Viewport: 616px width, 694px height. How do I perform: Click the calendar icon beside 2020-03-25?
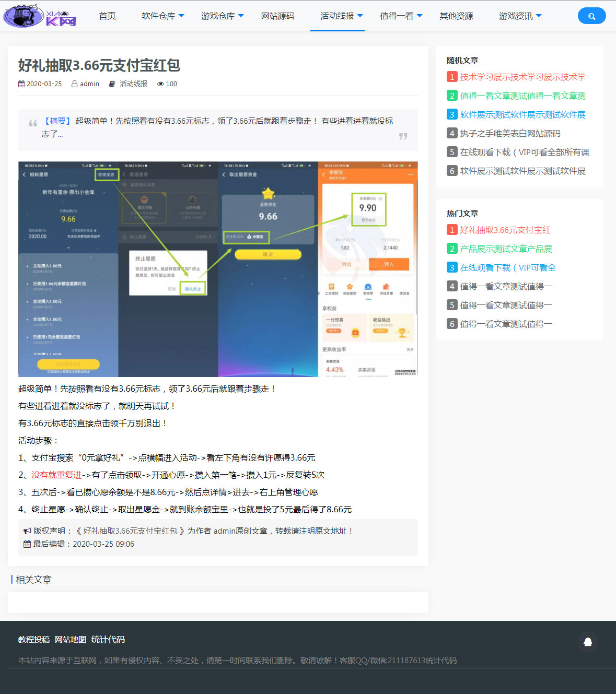21,84
